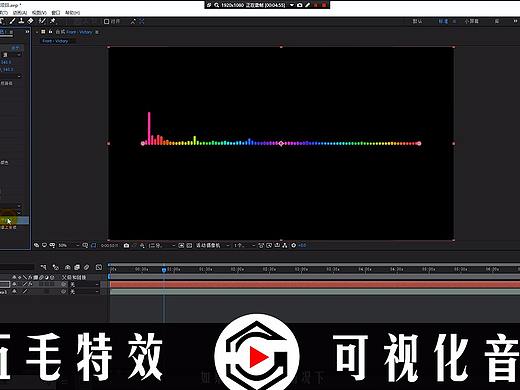Open the Graph Editor icon
Image resolution: width=520 pixels, height=390 pixels.
pos(99,267)
